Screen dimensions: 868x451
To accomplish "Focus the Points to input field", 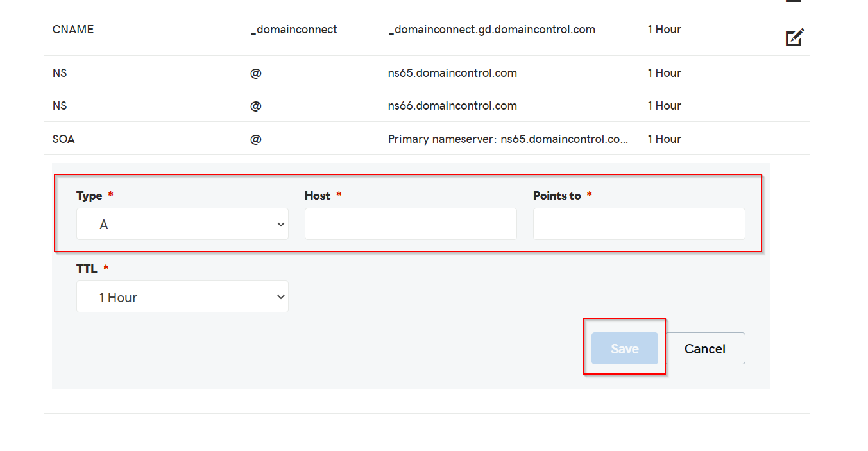I will click(639, 224).
